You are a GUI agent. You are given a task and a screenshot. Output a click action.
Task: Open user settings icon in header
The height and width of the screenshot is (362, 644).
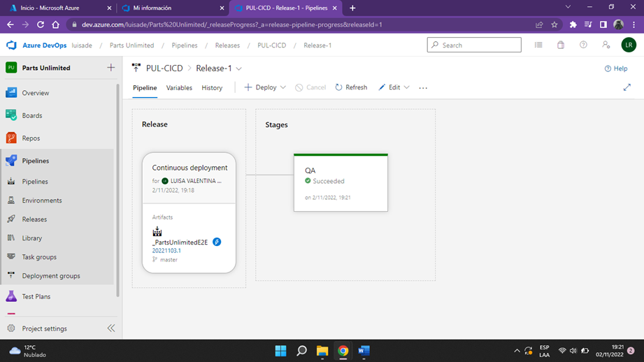606,45
